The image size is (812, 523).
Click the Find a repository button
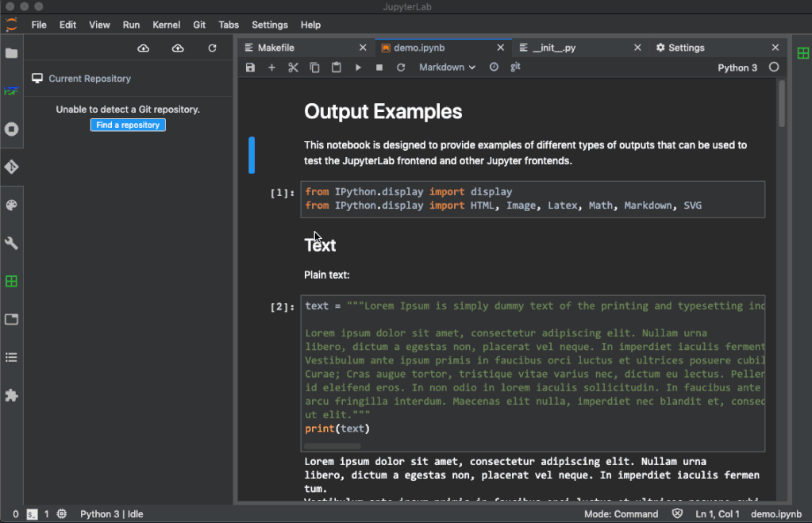point(127,125)
